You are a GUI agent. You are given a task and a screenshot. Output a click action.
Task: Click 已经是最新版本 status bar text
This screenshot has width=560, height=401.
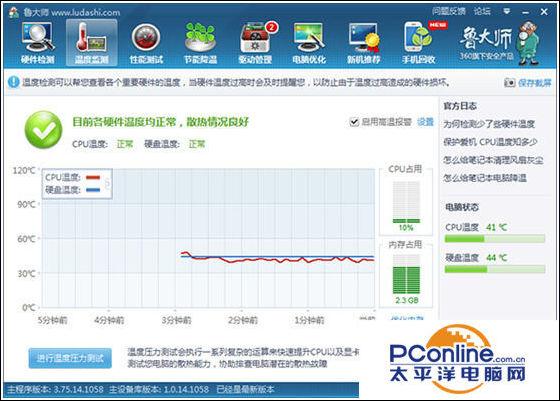coord(245,389)
